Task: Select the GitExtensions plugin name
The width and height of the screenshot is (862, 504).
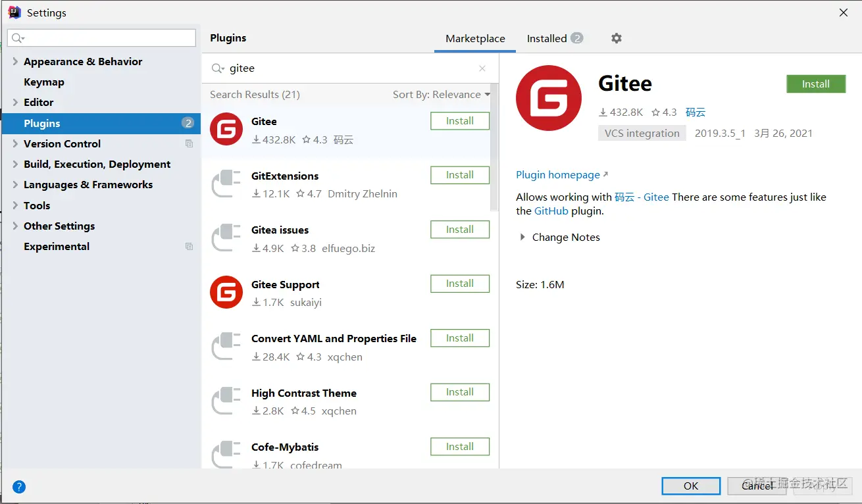Action: coord(285,176)
